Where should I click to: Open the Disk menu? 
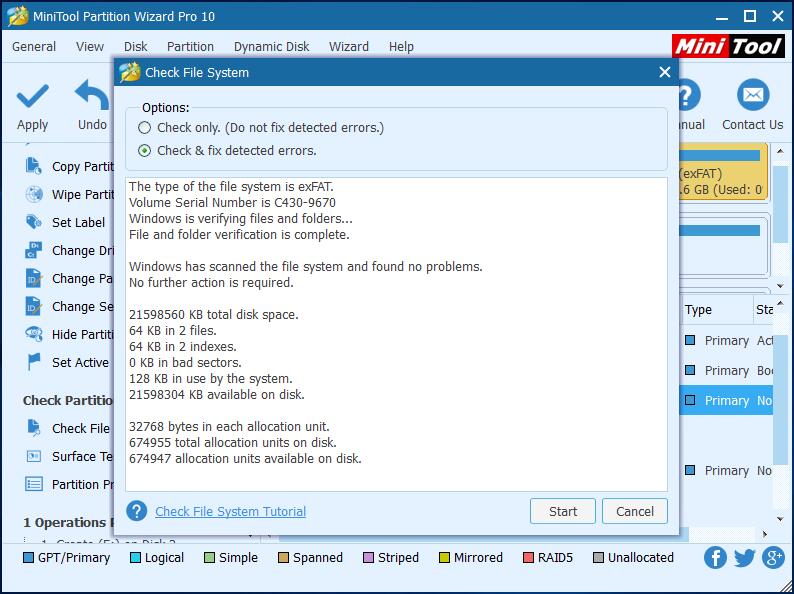(135, 47)
